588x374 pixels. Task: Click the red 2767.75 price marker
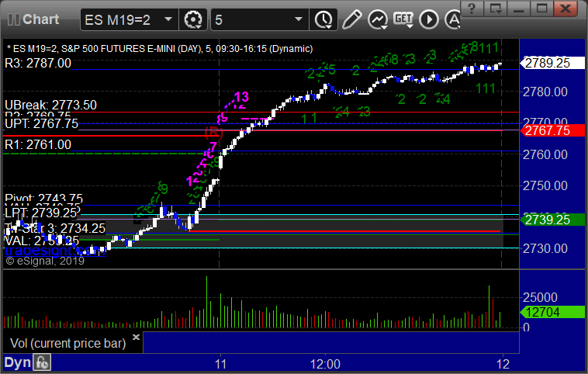552,130
